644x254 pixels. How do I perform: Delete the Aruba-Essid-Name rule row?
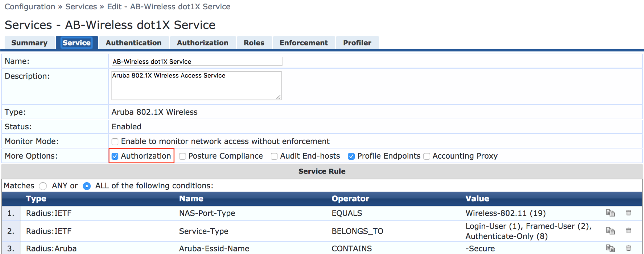point(628,248)
